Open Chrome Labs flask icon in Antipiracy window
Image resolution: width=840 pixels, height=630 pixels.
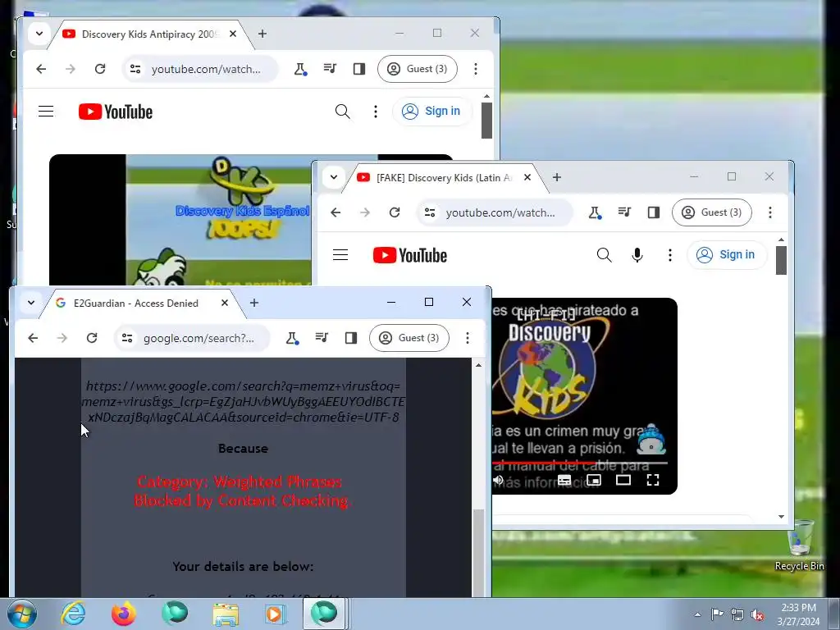300,69
